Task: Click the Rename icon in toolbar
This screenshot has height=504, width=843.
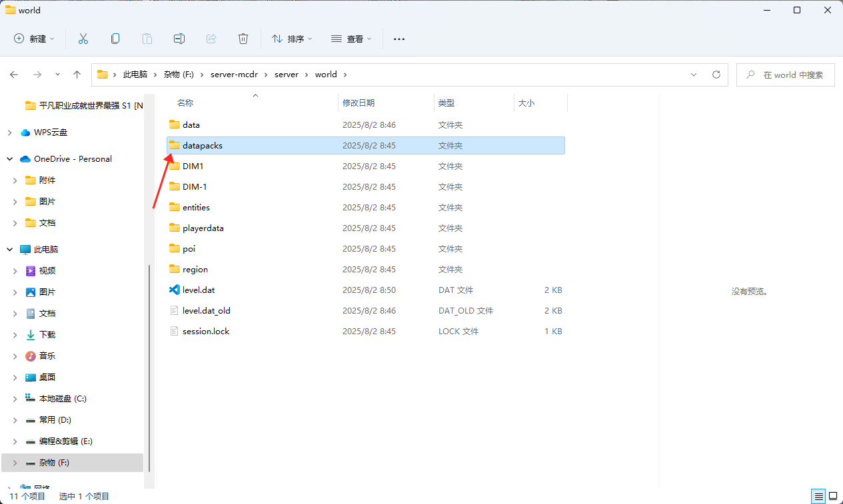Action: point(179,39)
